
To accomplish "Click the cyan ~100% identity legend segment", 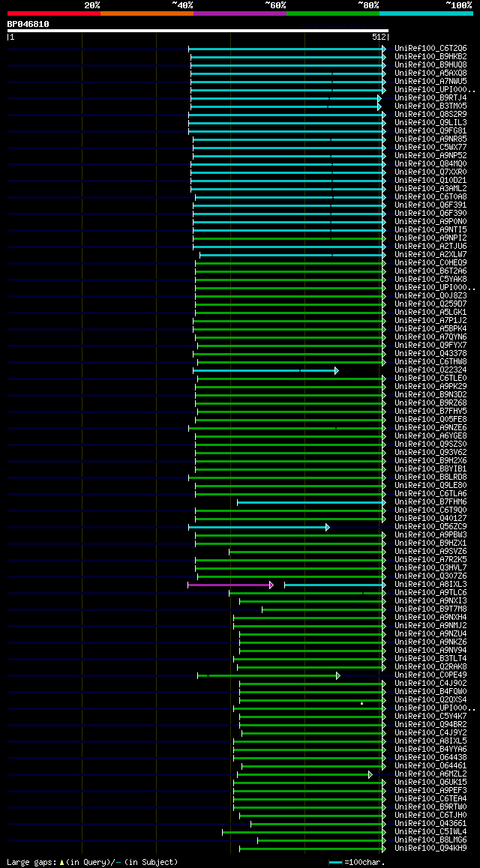I will click(426, 13).
